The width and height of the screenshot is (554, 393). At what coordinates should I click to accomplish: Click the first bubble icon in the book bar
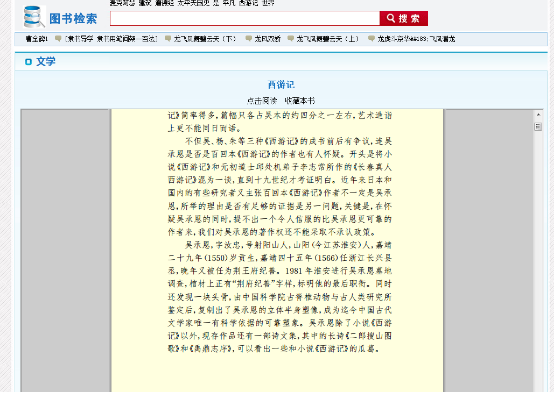click(x=58, y=39)
